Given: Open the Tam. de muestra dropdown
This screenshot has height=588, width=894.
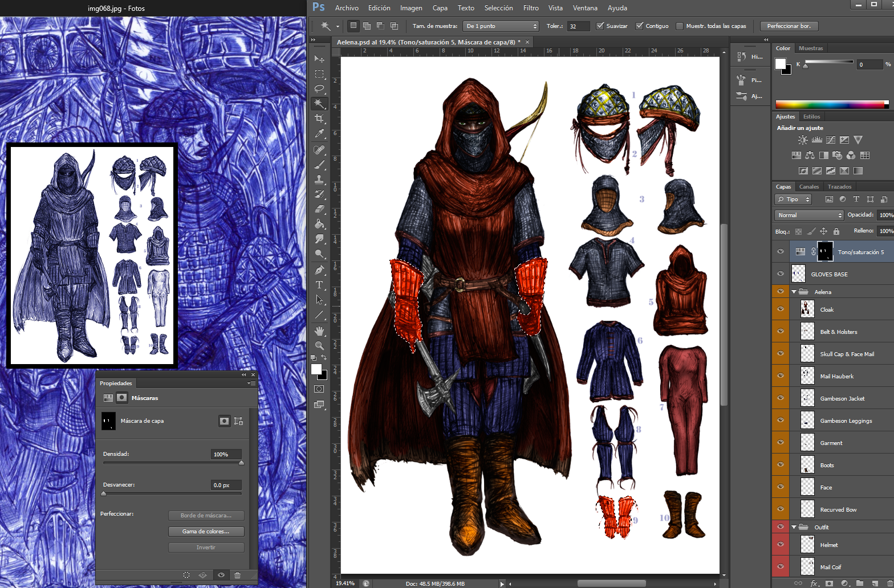Looking at the screenshot, I should tap(501, 26).
